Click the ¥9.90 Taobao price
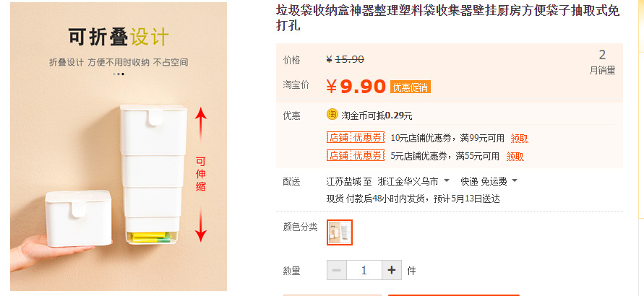The height and width of the screenshot is (296, 644). pos(356,87)
